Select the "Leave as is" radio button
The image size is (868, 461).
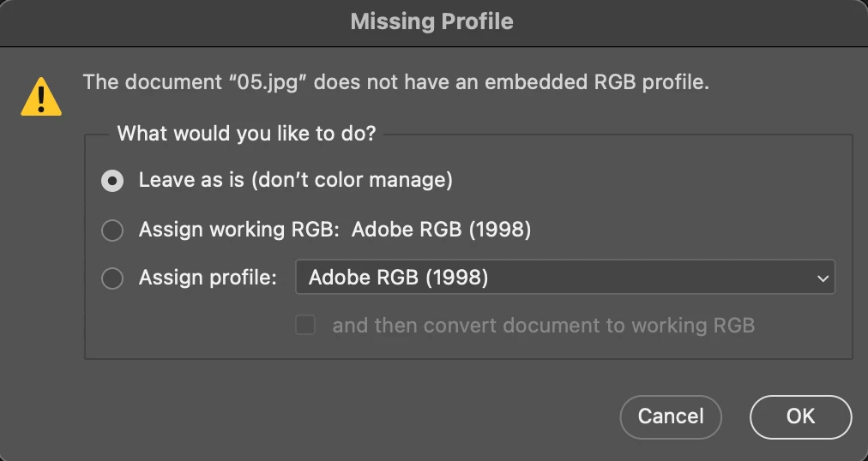click(112, 181)
